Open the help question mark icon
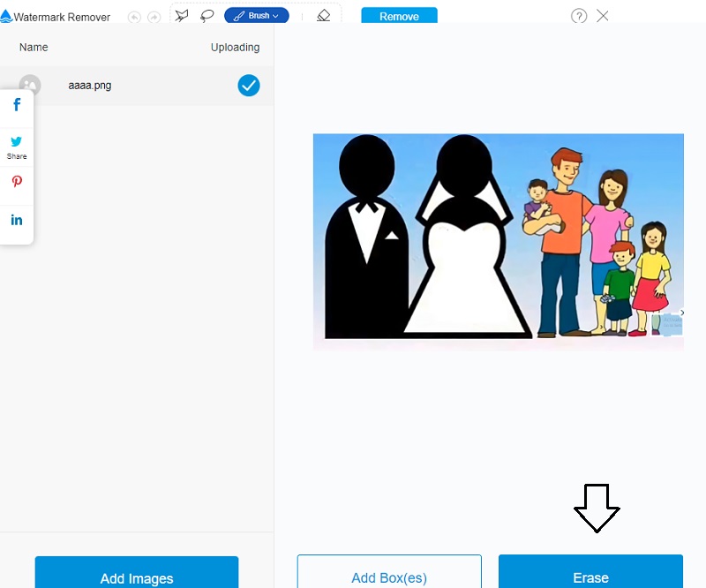 click(x=579, y=15)
